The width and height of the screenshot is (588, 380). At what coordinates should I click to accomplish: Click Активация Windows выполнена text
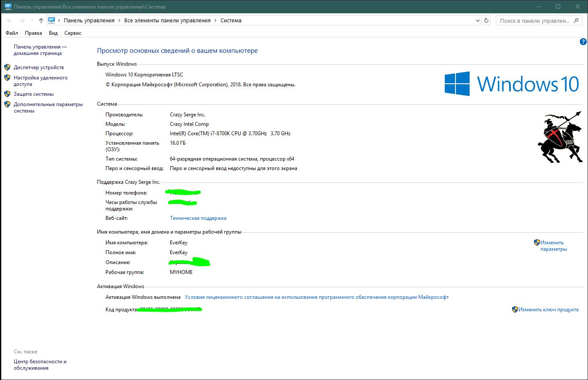[143, 297]
